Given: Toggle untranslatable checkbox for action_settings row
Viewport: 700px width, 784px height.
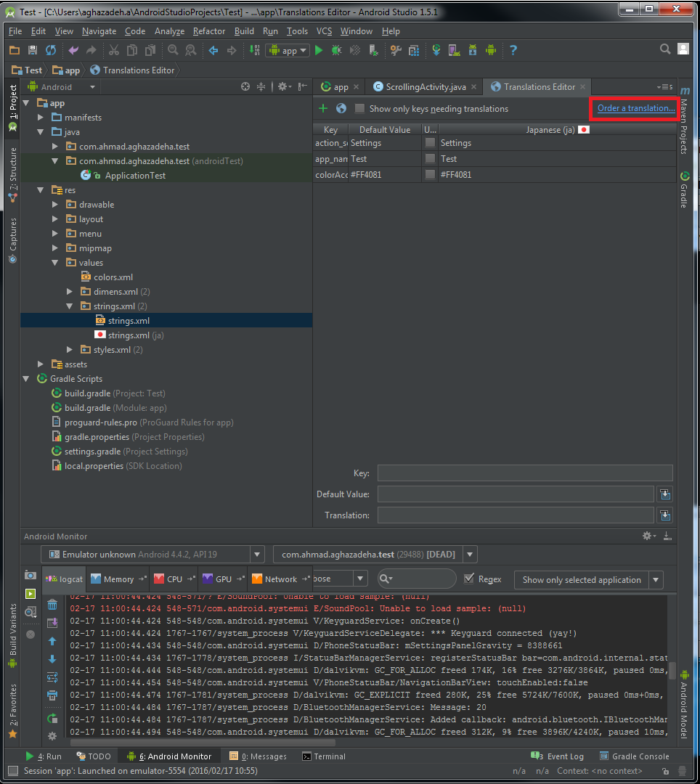Looking at the screenshot, I should tap(429, 143).
